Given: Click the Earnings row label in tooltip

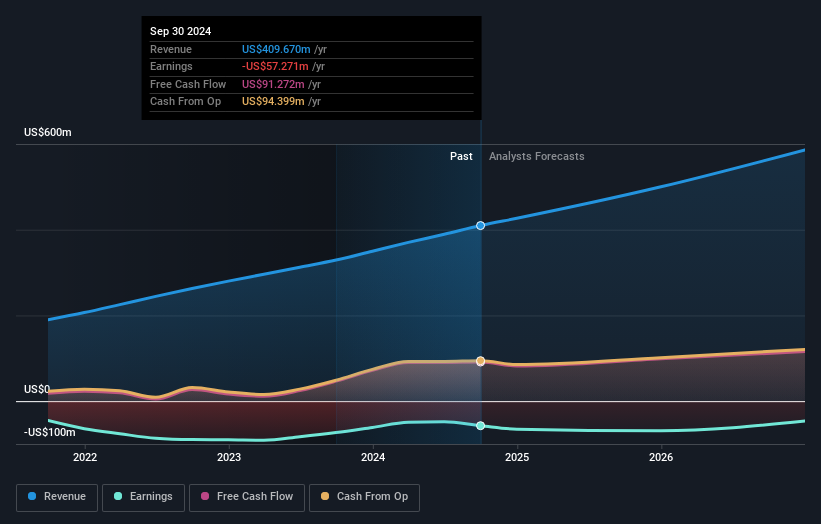Looking at the screenshot, I should point(171,66).
